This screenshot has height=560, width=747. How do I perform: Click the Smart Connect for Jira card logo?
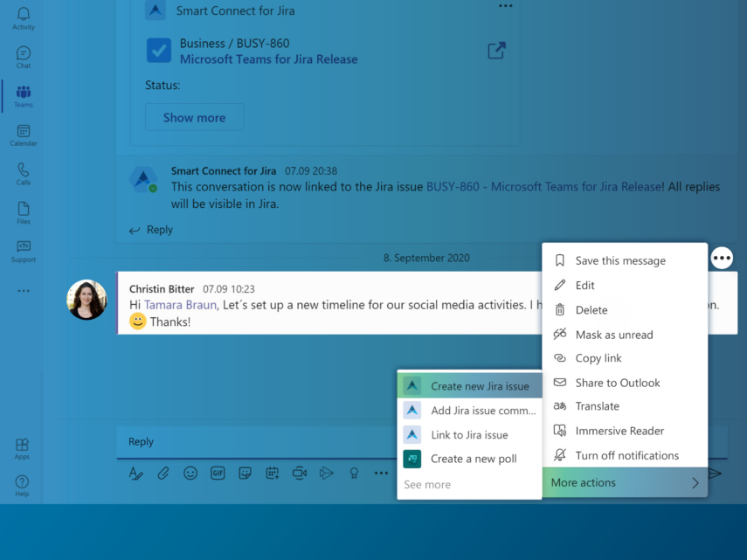(x=156, y=10)
